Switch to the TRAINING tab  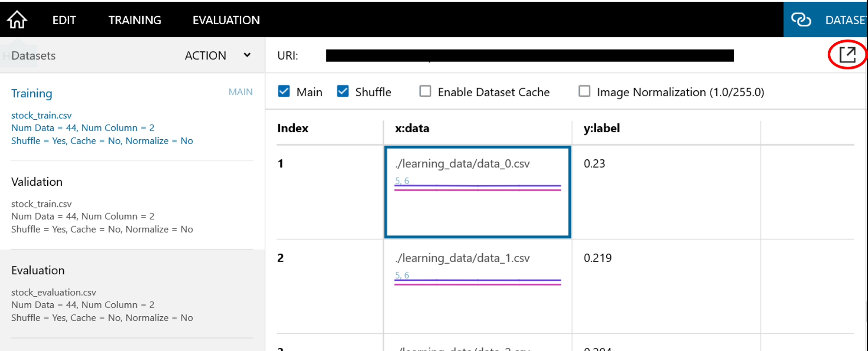[x=135, y=20]
